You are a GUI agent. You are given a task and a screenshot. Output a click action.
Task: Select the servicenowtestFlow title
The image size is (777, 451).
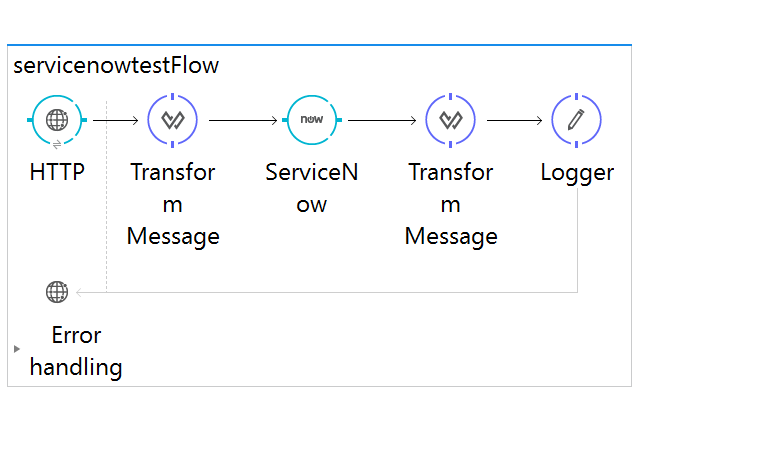pos(116,67)
